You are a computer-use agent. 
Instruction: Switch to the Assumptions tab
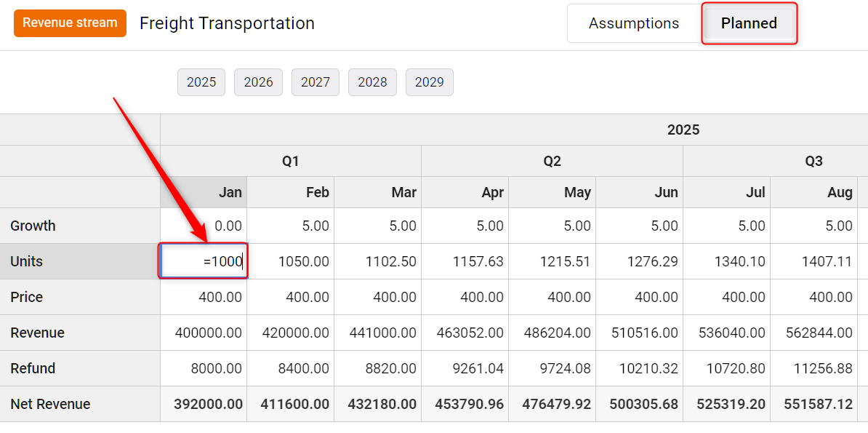[x=634, y=23]
